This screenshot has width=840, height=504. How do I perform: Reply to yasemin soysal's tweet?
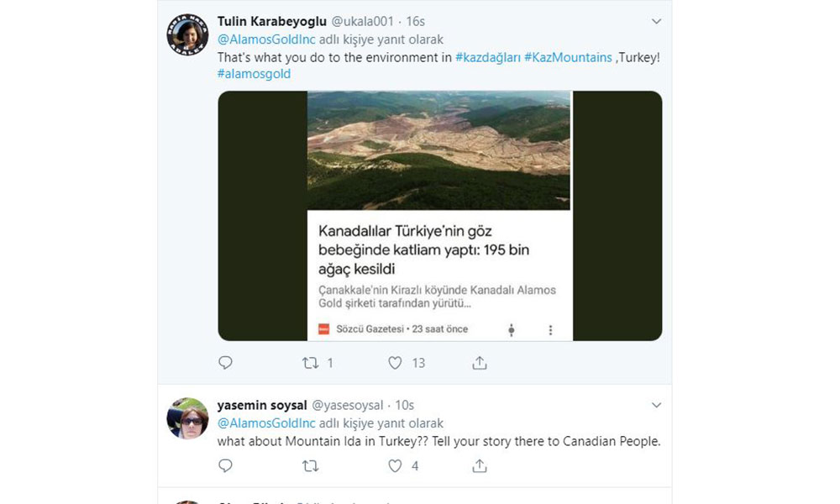coord(225,465)
